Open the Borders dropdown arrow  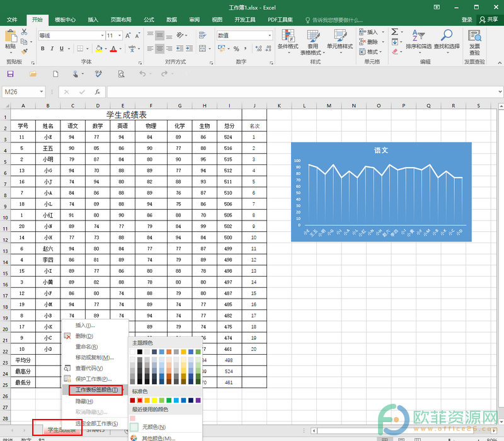coord(87,49)
